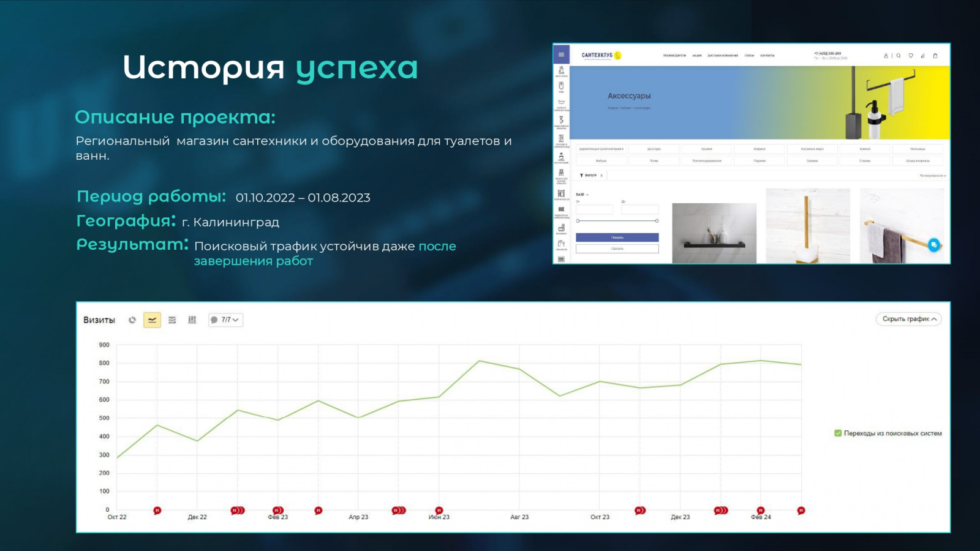980x551 pixels.
Task: Open the ПРОИЗВОДИТЕЛИ menu item
Action: click(x=674, y=56)
